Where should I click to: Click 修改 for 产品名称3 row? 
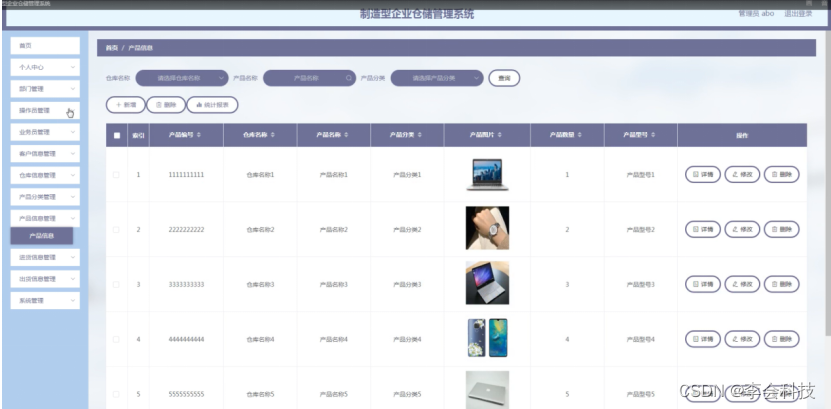coord(742,284)
